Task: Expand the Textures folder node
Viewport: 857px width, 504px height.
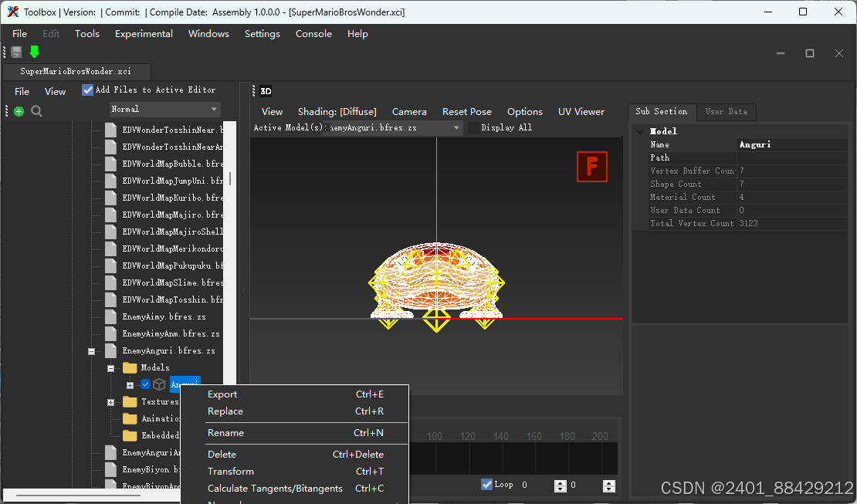Action: coord(111,402)
